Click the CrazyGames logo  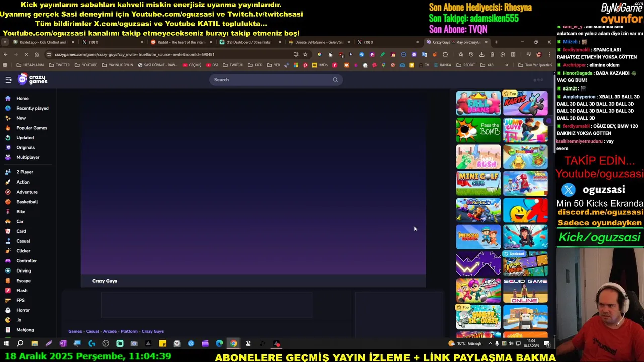click(x=33, y=79)
